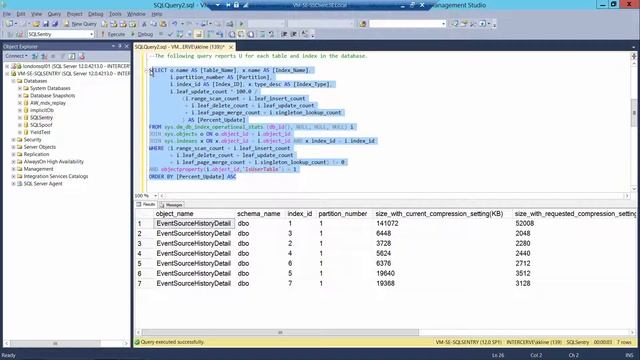Click the index_id column header
The width and height of the screenshot is (640, 360).
coord(300,214)
